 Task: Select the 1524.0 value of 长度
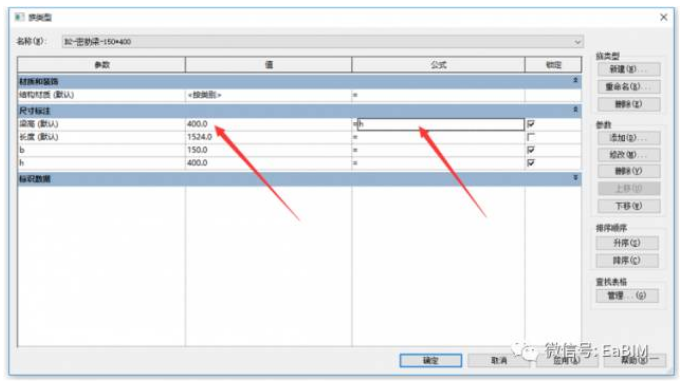(x=199, y=137)
